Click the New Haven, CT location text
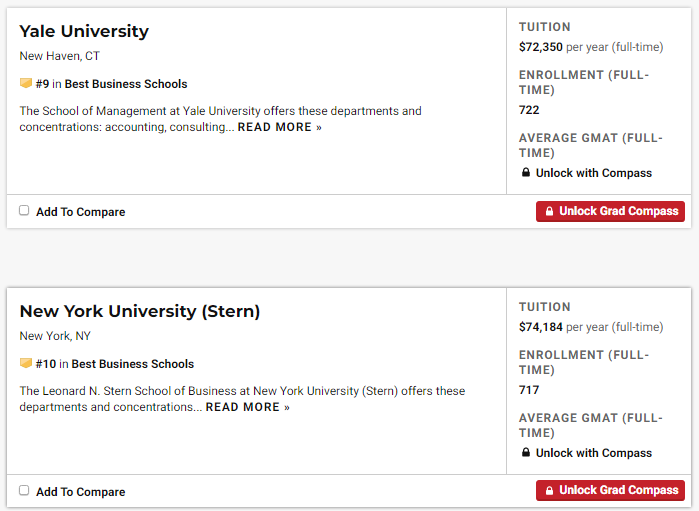699x511 pixels. [x=60, y=56]
